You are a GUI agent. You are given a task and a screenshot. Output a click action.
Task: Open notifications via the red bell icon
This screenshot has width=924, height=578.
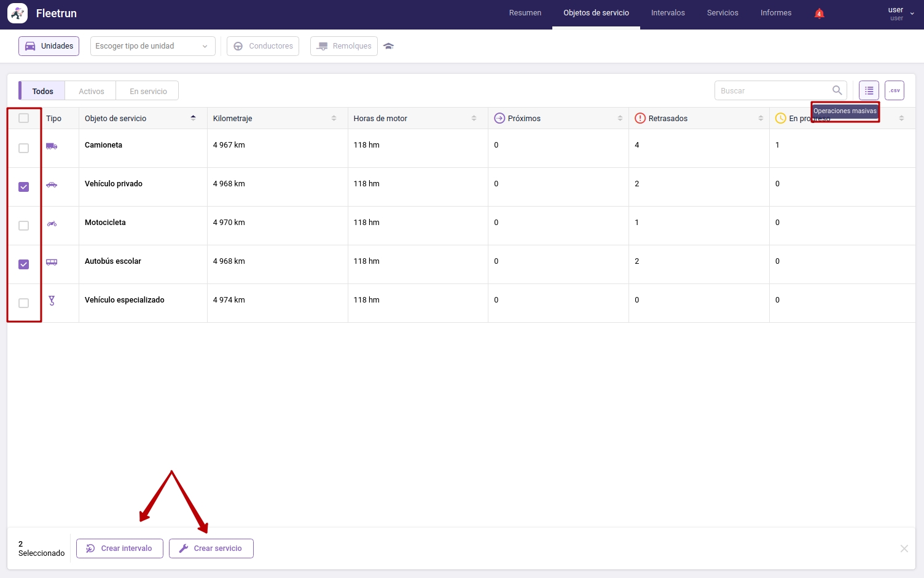pyautogui.click(x=818, y=12)
